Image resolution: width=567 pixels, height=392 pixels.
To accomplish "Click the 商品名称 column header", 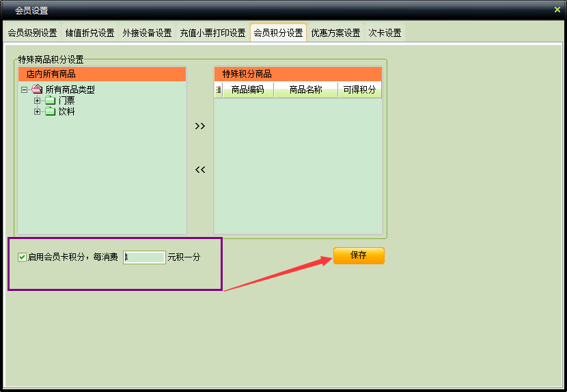I will click(305, 89).
